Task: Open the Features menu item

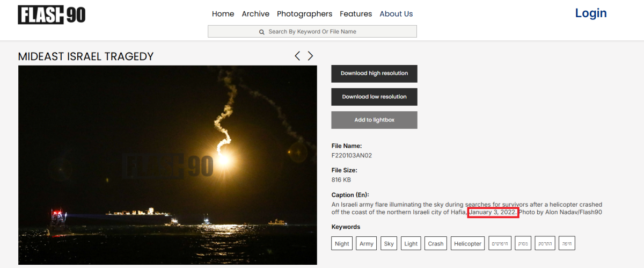Action: point(356,14)
